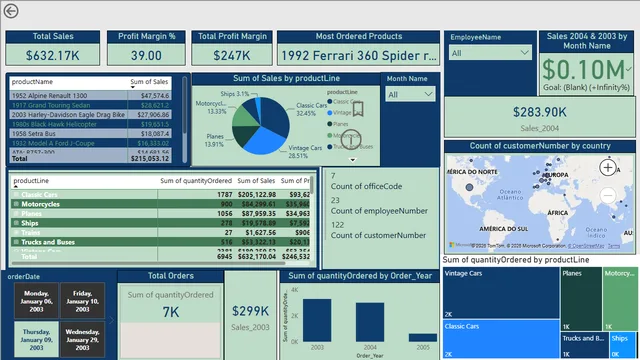Click 1952 Alpine Renault 1300 row
The image size is (640, 360).
90,96
